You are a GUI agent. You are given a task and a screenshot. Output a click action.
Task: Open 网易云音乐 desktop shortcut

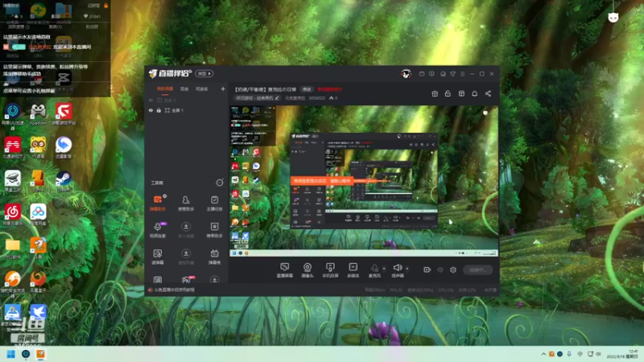coord(13,215)
